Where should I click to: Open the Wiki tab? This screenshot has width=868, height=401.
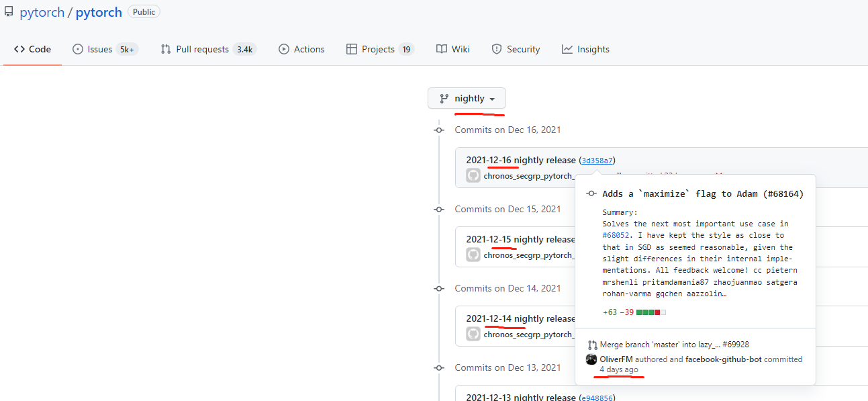pos(453,49)
